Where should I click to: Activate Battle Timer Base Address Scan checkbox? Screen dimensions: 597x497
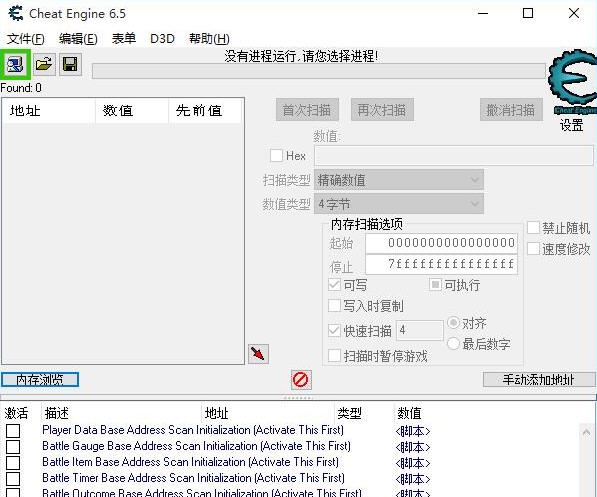coord(13,479)
